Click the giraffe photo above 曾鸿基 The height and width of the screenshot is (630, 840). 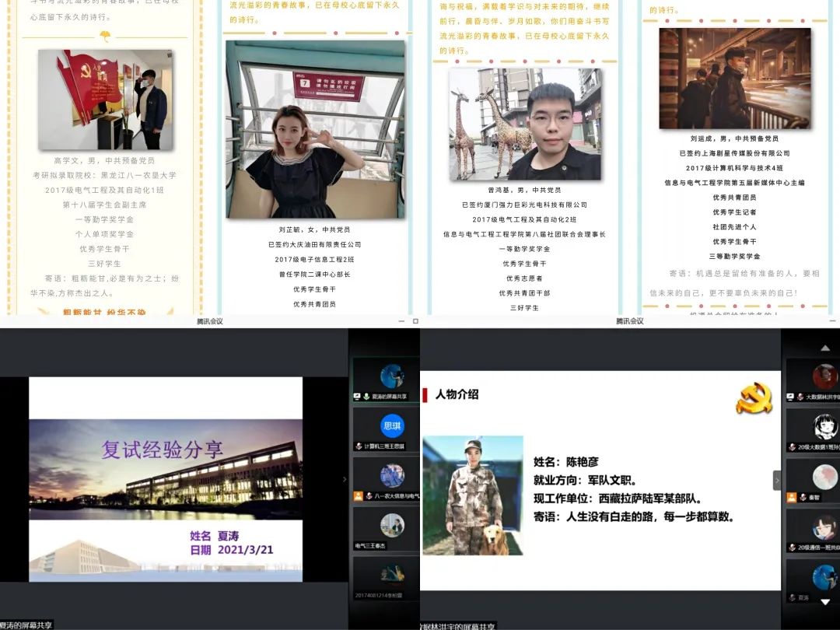click(525, 124)
